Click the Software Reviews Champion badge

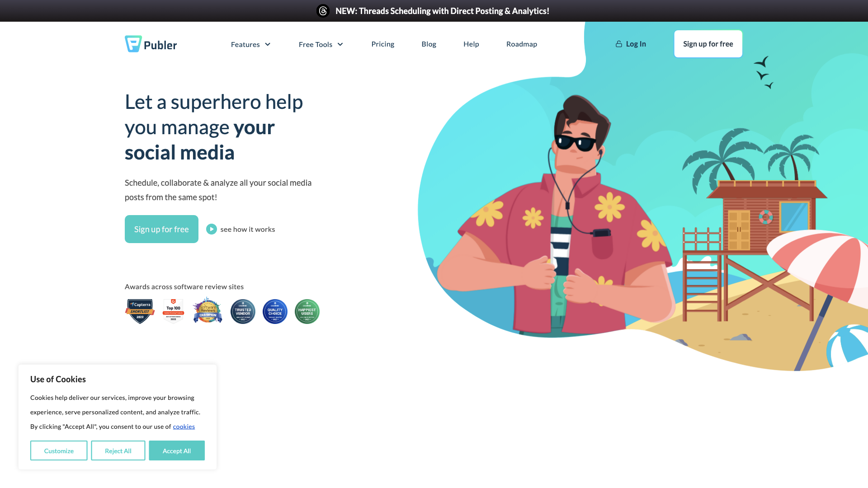pyautogui.click(x=207, y=311)
